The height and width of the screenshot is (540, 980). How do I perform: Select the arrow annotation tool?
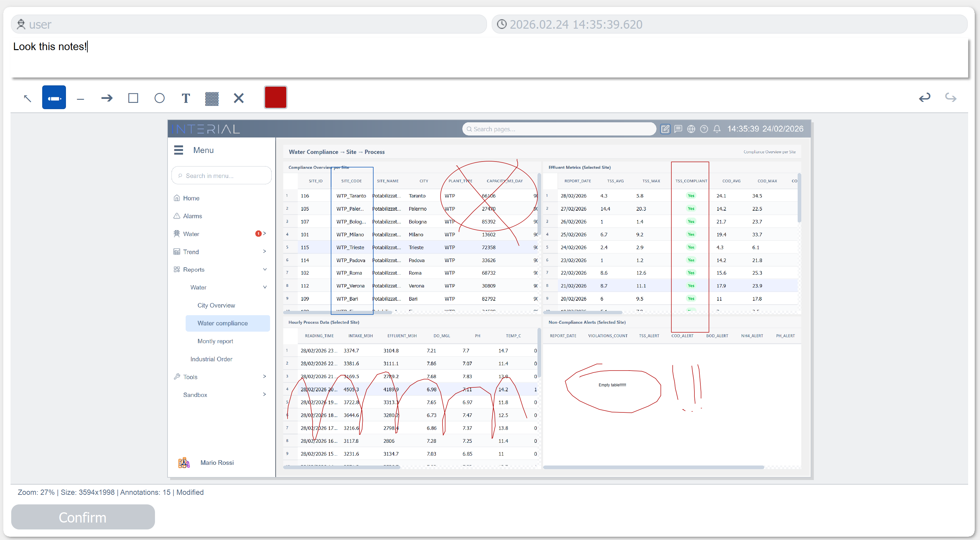click(107, 98)
